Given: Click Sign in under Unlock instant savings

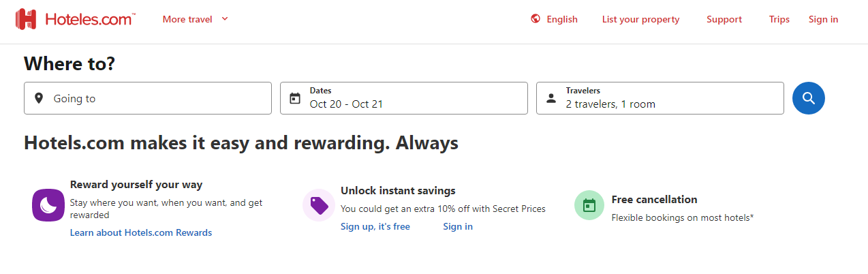Looking at the screenshot, I should pos(458,226).
